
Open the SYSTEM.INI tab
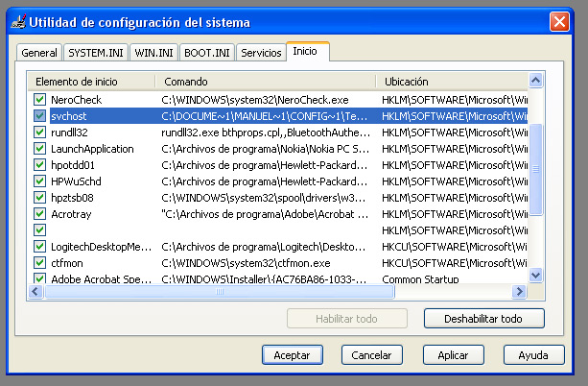tap(96, 53)
